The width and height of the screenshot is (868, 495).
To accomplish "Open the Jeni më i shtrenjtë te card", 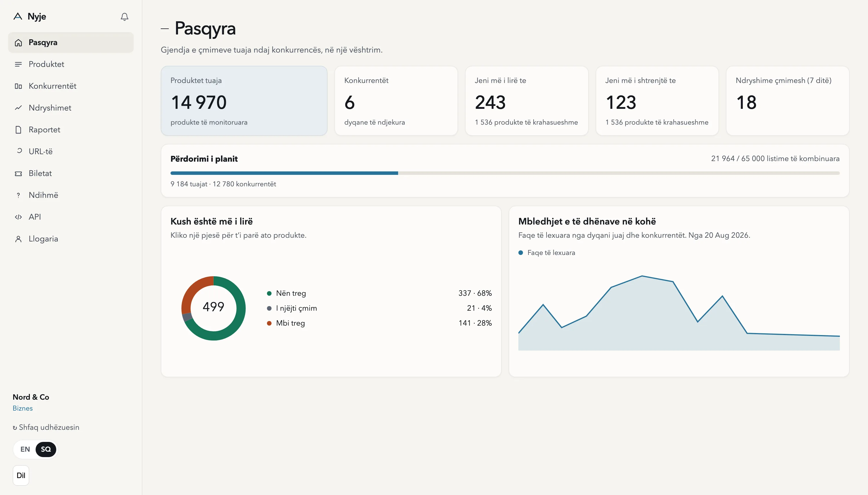I will point(657,100).
